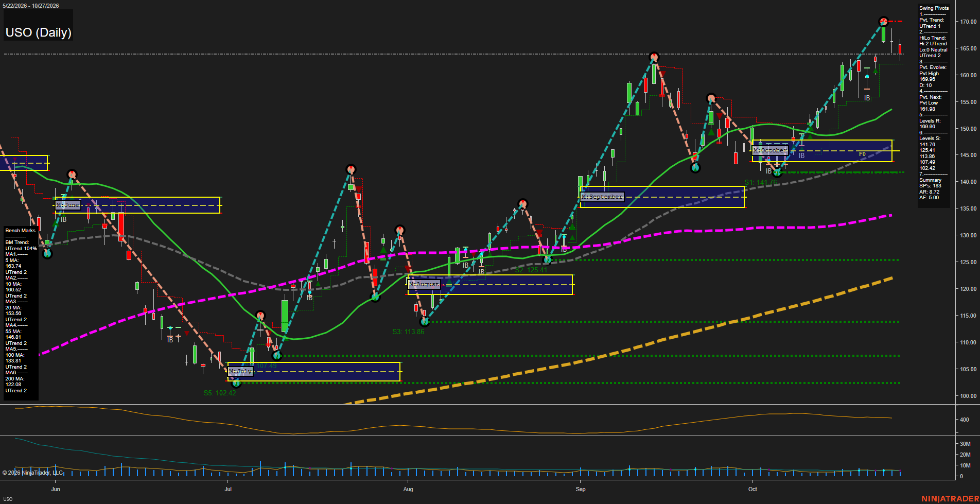Select the "HiLo Trend:" line in Swing Pivots
This screenshot has width=980, height=504.
(933, 38)
